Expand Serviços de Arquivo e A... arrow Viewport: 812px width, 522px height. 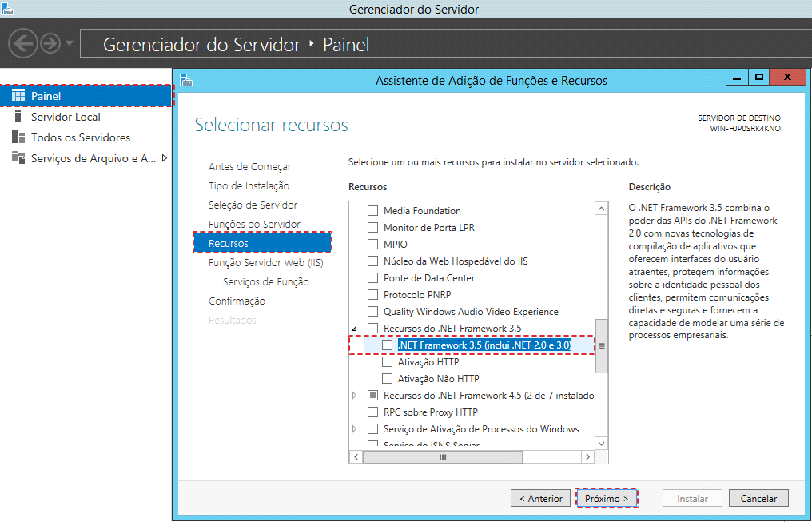tap(164, 158)
